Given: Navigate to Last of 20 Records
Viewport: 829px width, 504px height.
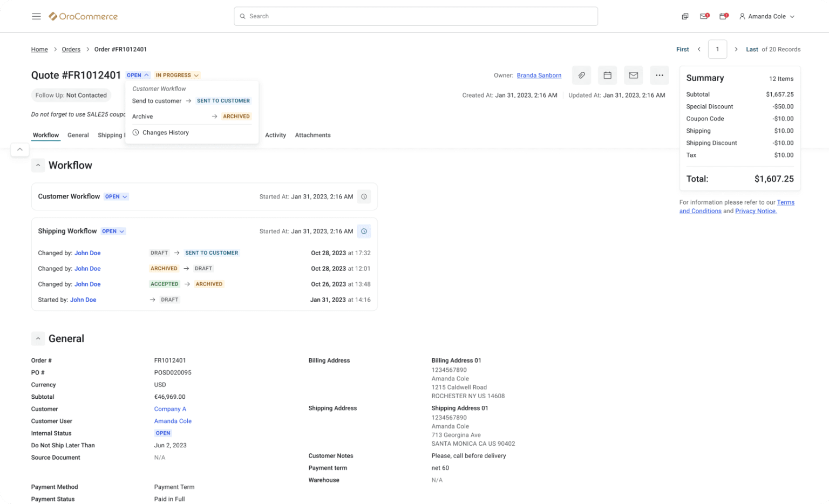Looking at the screenshot, I should [x=751, y=49].
